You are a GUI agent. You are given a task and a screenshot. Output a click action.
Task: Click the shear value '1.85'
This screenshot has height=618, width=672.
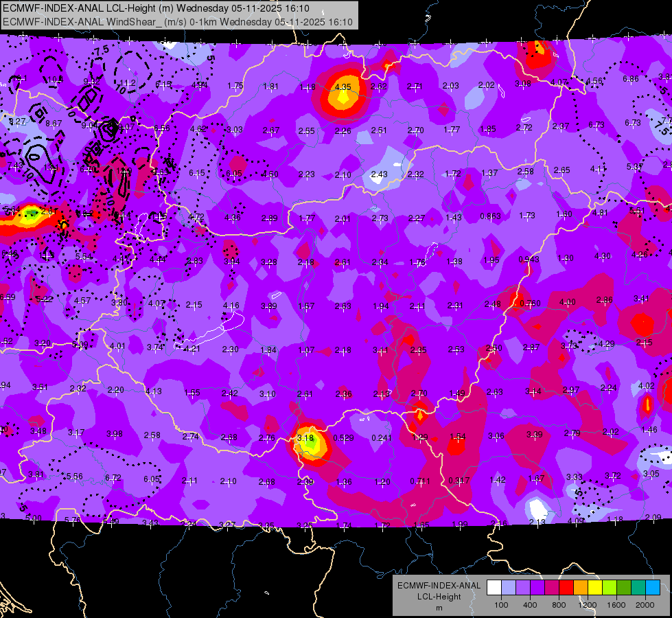[x=488, y=128]
